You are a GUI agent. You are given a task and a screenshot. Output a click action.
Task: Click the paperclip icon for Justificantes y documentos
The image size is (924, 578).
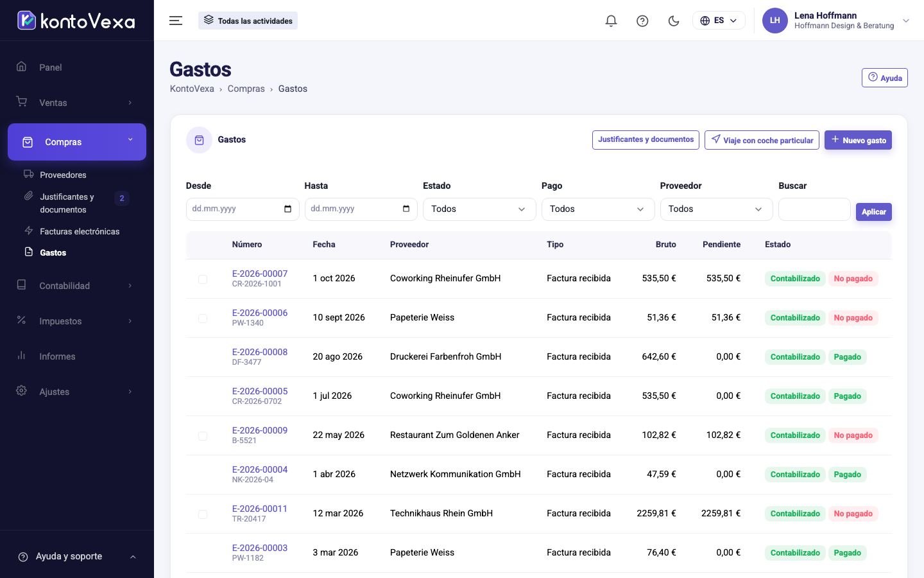click(x=28, y=196)
